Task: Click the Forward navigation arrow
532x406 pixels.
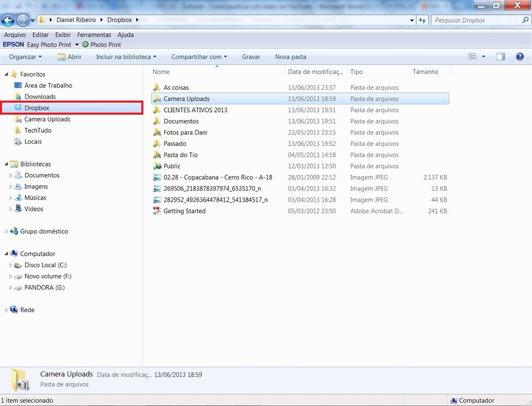Action: coord(23,21)
